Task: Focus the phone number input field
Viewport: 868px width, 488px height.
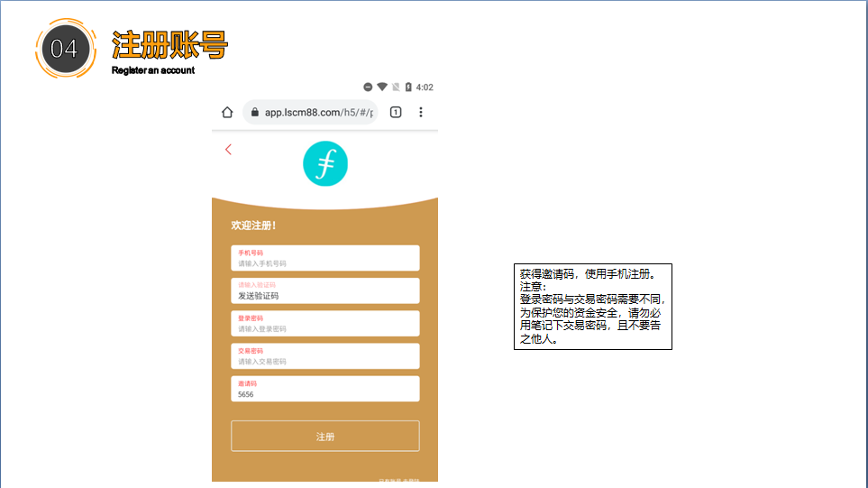Action: point(325,258)
